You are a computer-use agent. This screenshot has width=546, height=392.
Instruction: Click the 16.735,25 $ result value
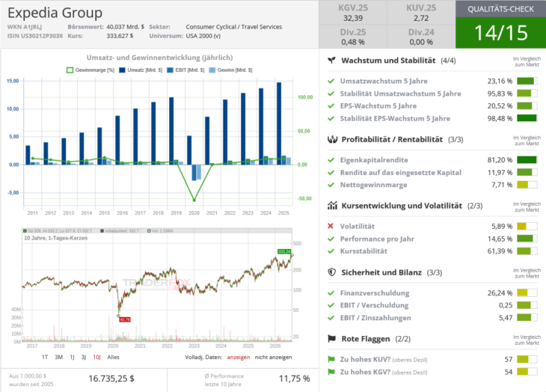click(111, 379)
